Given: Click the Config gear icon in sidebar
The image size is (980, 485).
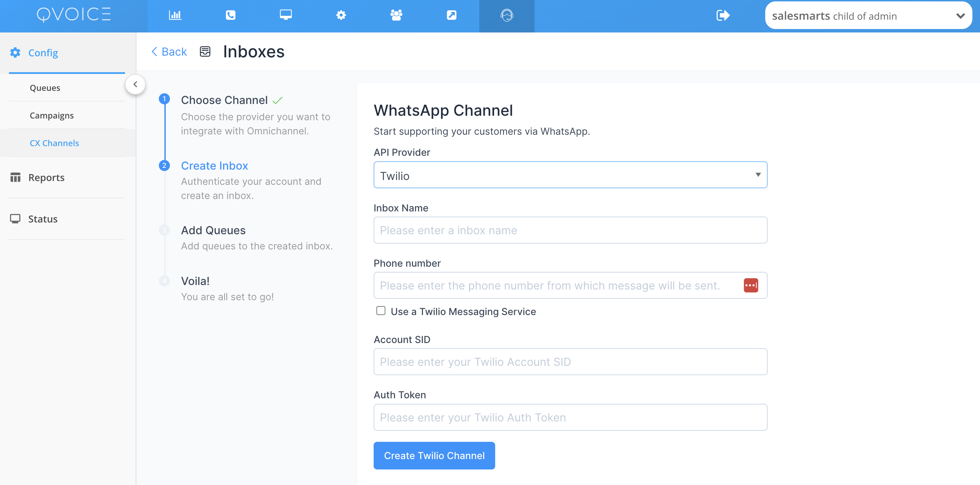Looking at the screenshot, I should click(x=15, y=53).
